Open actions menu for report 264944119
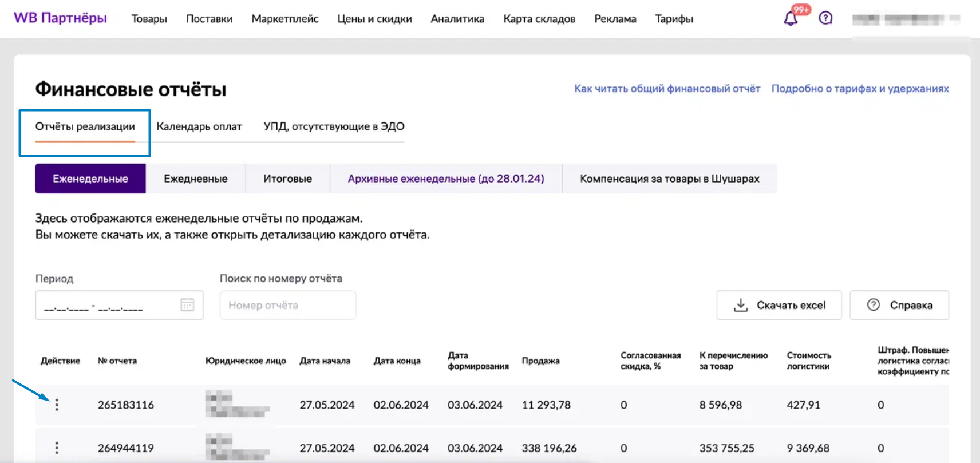 57,448
